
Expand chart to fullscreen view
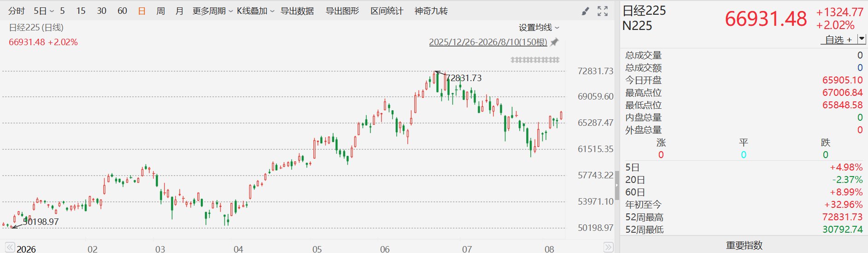pos(603,11)
